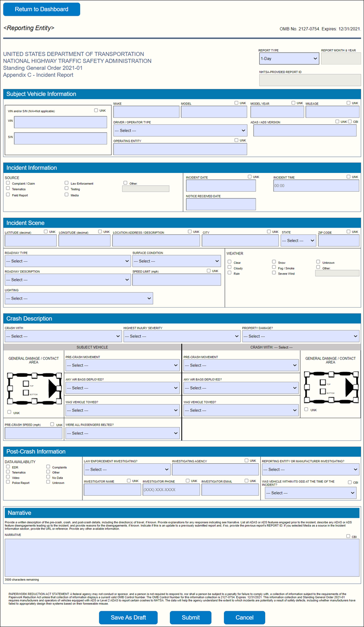Viewport: 364px width, 627px height.
Task: Click the Zip Code input field
Action: click(x=339, y=241)
